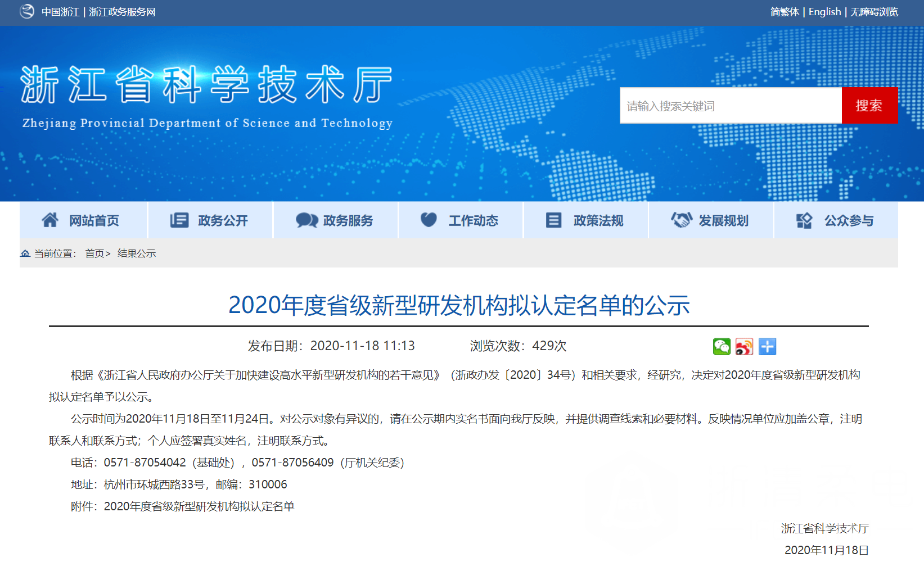Click the WeChat share icon
Viewport: 924px width, 562px height.
(x=722, y=347)
